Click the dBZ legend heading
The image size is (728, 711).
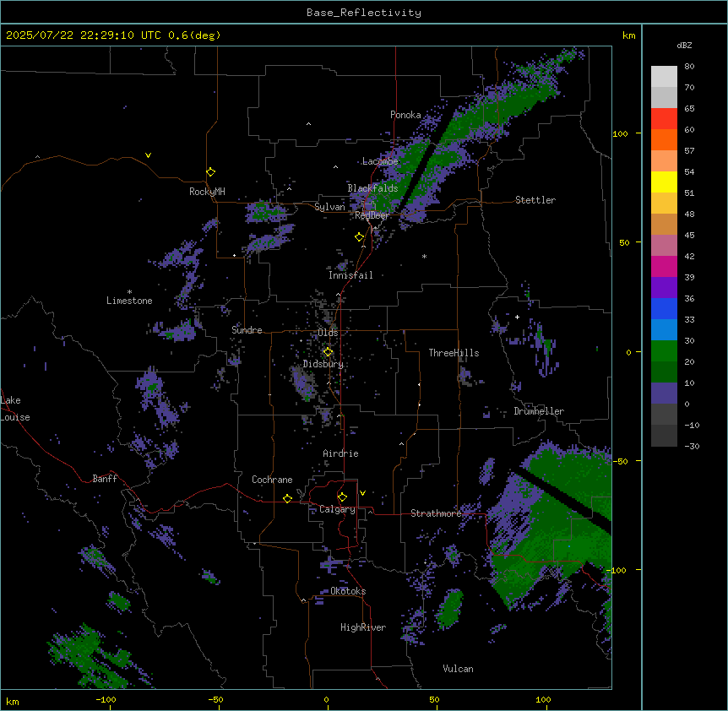pyautogui.click(x=684, y=45)
